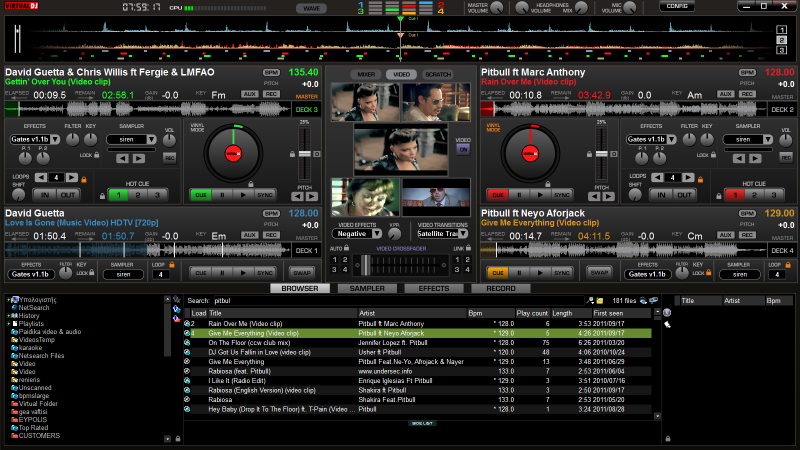800x450 pixels.
Task: Click the mic volume knob
Action: [630, 8]
